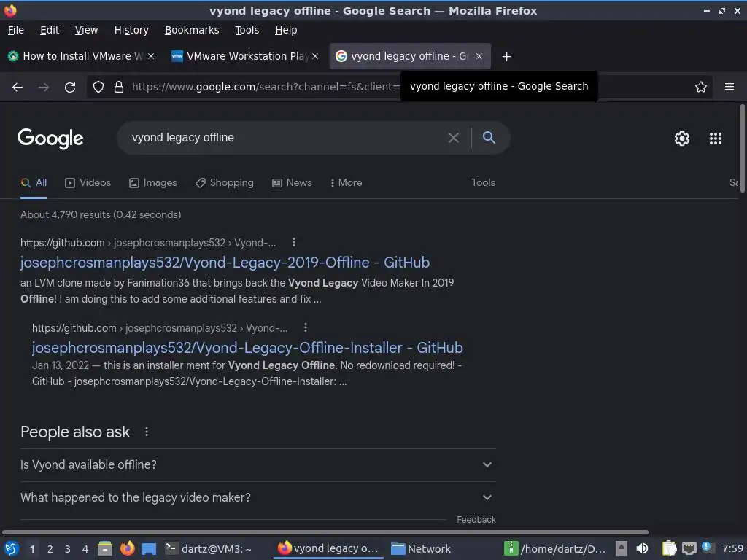Click the network monitor tray icon
The width and height of the screenshot is (747, 560).
(689, 548)
